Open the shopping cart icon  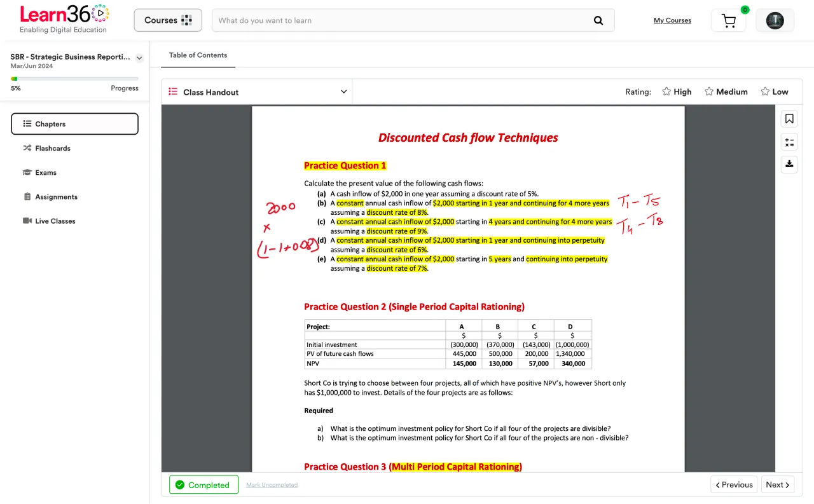click(729, 20)
